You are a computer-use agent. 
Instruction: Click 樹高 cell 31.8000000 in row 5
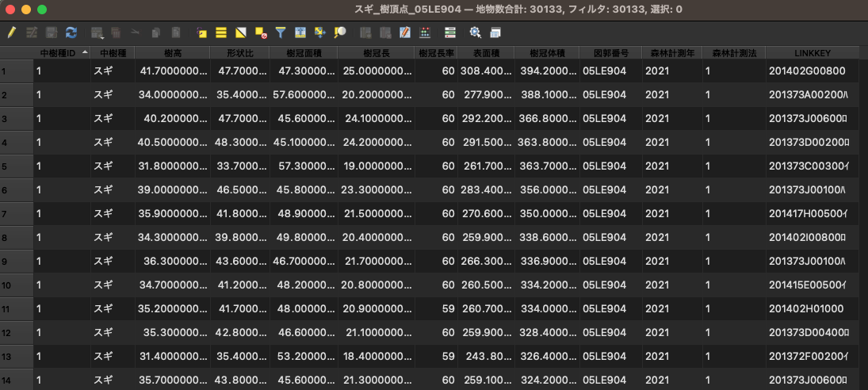(x=172, y=166)
